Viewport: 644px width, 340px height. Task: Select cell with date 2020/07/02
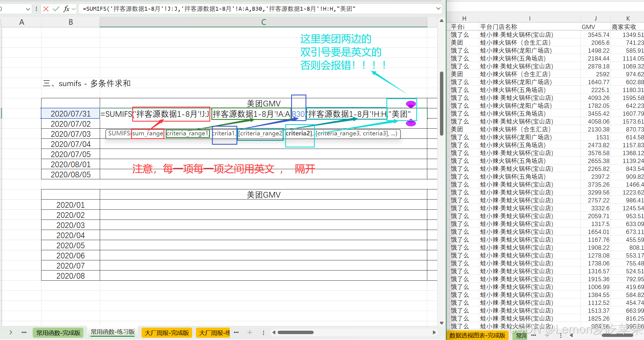[71, 124]
